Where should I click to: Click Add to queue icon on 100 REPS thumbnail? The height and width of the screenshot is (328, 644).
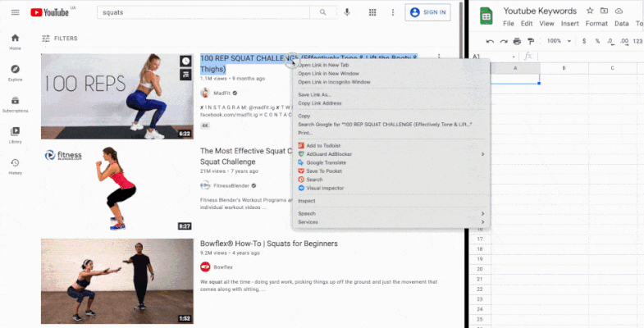pyautogui.click(x=186, y=75)
